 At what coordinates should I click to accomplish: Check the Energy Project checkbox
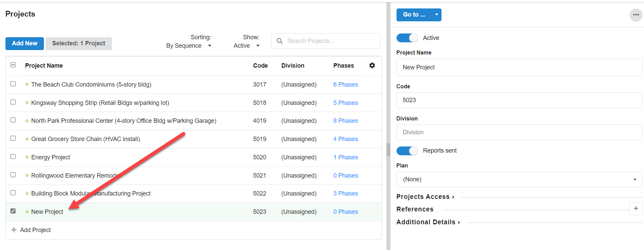pyautogui.click(x=13, y=156)
